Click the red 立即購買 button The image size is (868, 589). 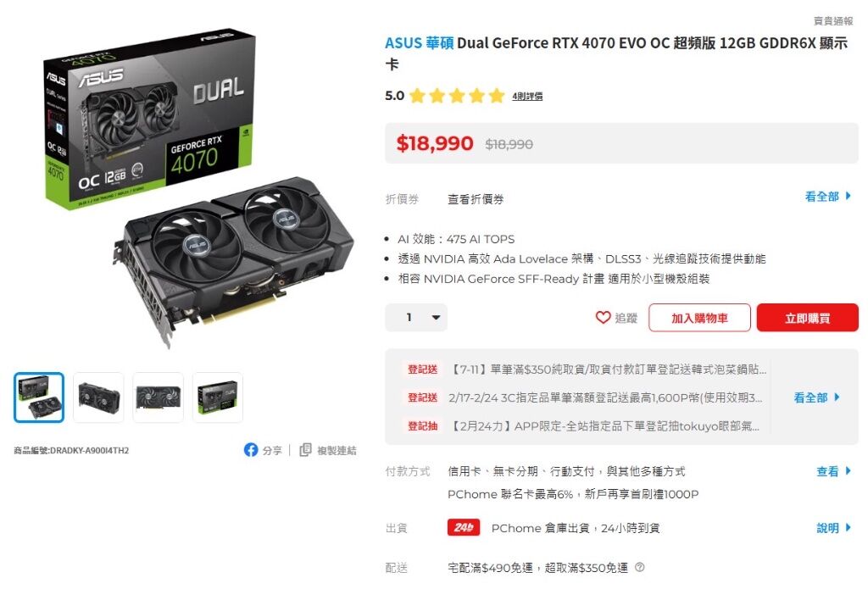coord(808,318)
